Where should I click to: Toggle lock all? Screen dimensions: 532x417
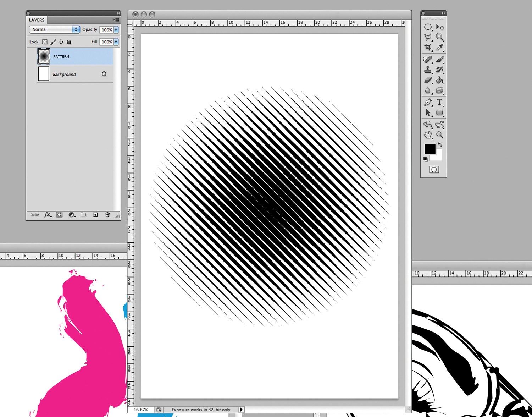pos(69,42)
